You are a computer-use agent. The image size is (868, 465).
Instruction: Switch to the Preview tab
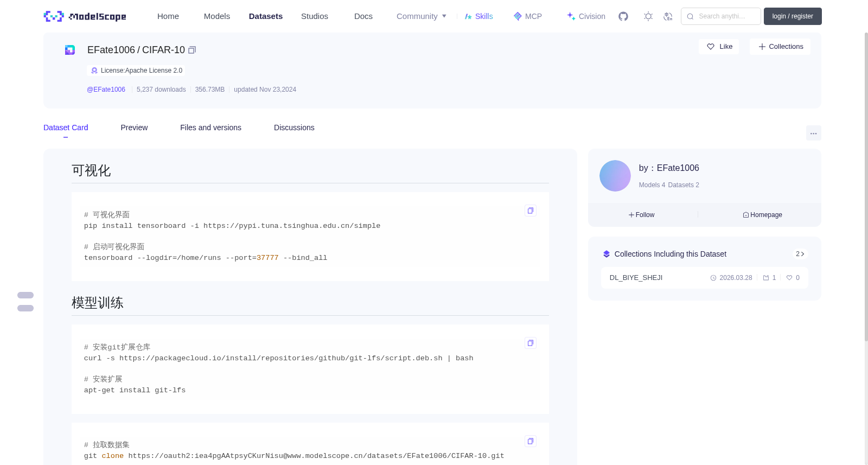point(134,128)
